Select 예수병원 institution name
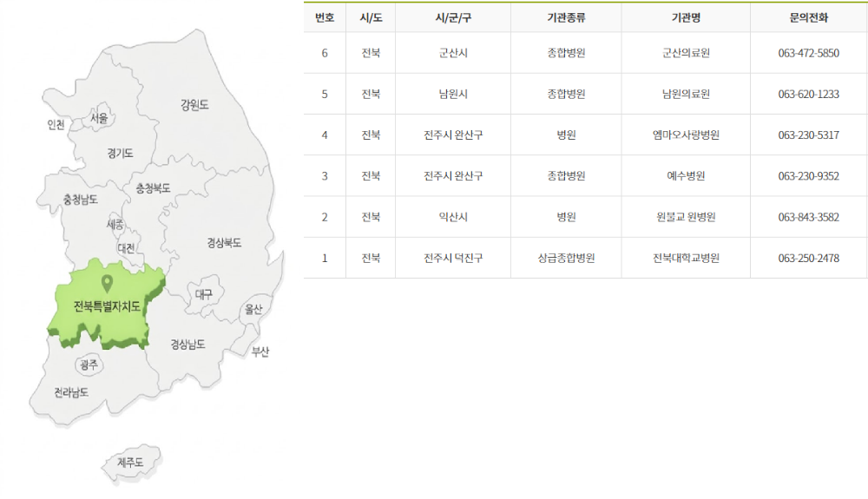 click(x=686, y=176)
